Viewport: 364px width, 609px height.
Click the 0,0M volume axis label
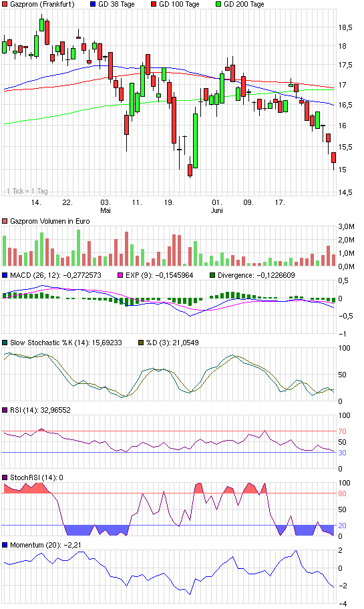[347, 267]
